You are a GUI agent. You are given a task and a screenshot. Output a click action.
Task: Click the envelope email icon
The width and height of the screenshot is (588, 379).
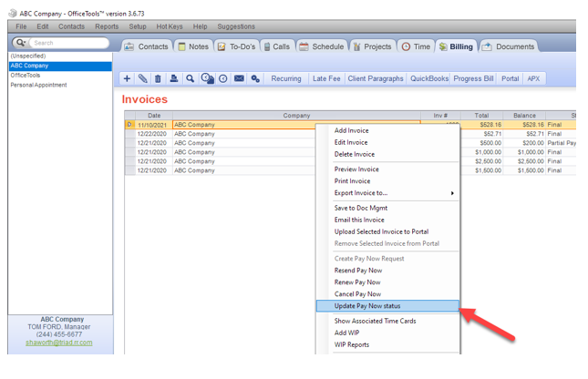point(239,78)
